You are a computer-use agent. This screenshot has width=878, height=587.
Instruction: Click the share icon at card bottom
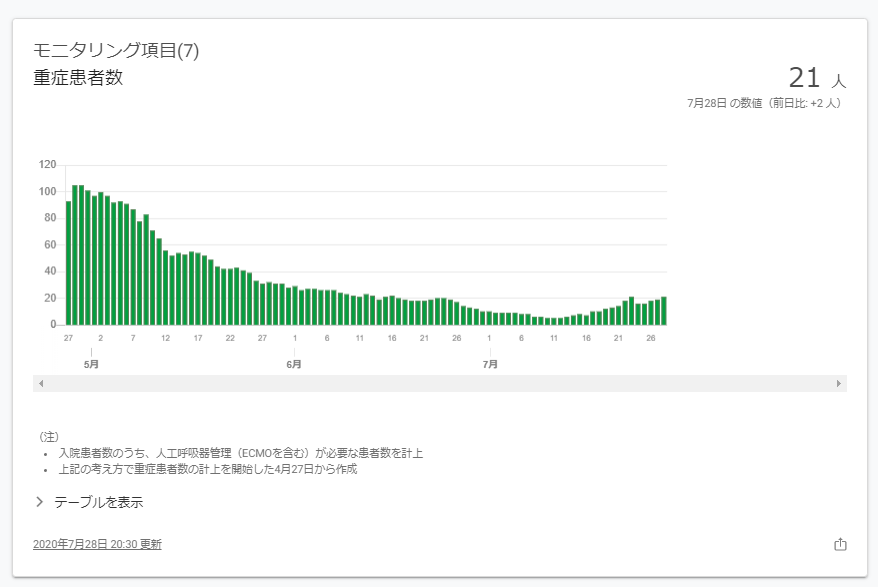pos(840,544)
